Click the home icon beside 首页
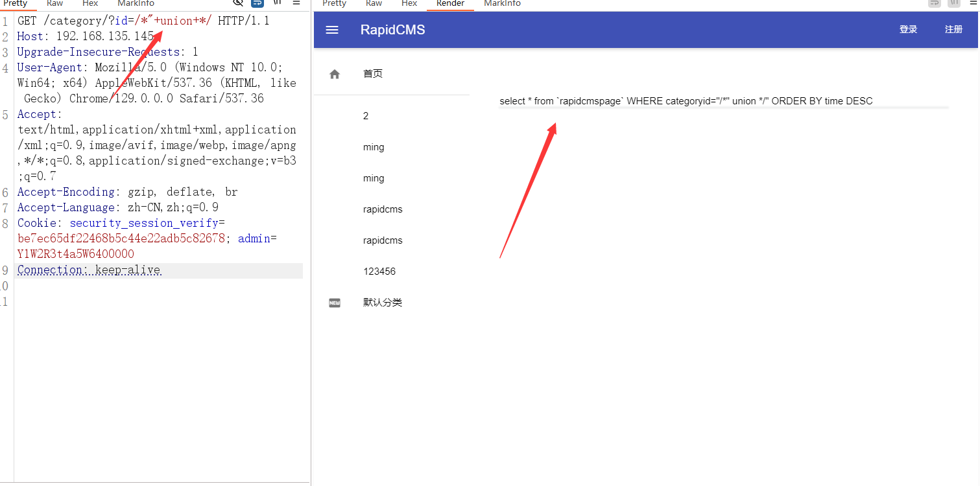Viewport: 980px width, 486px height. (x=335, y=74)
